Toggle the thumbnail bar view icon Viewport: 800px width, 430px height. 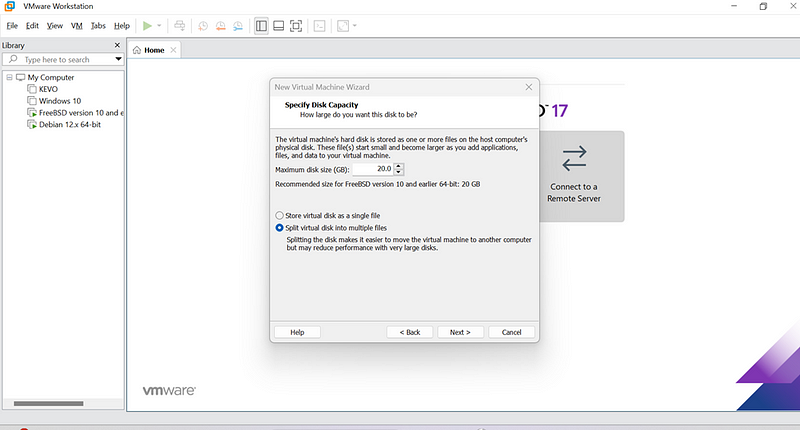point(279,26)
